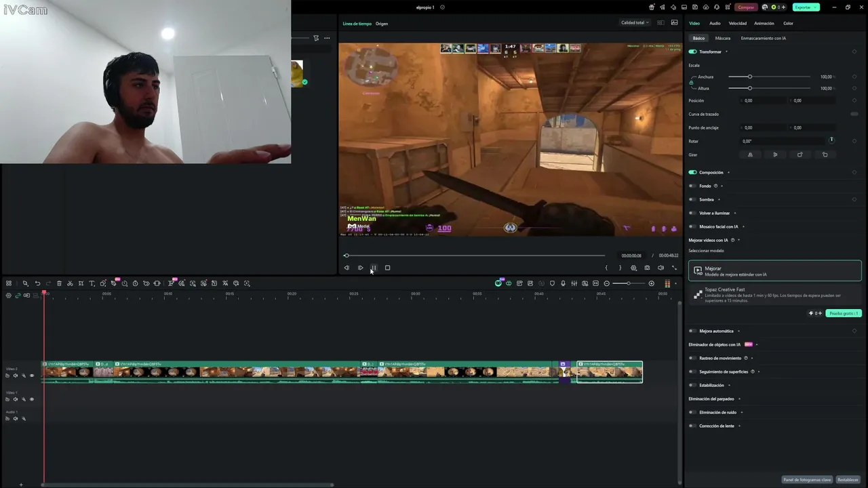Enable the Mejora automática switch
868x488 pixels.
(692, 331)
